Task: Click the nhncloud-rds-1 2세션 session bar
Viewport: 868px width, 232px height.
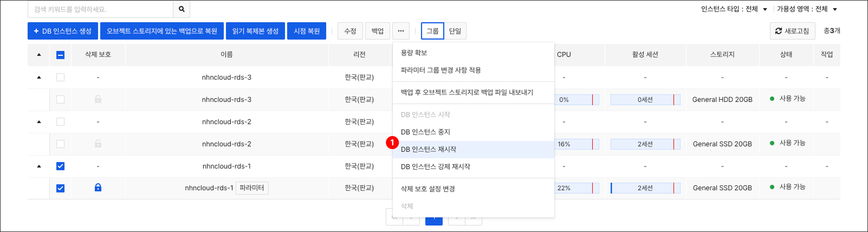Action: (x=645, y=188)
